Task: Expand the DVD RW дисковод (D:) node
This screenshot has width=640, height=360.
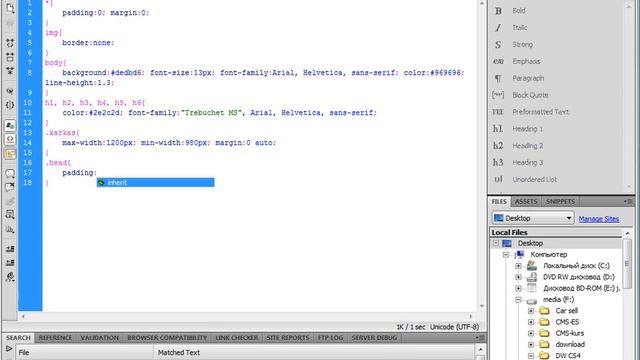Action: pos(518,277)
